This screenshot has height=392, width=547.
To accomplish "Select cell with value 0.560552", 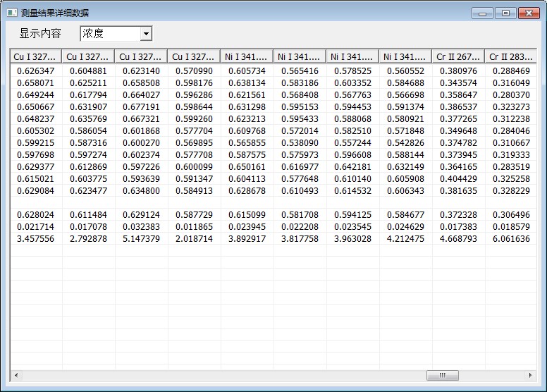I will coord(405,71).
